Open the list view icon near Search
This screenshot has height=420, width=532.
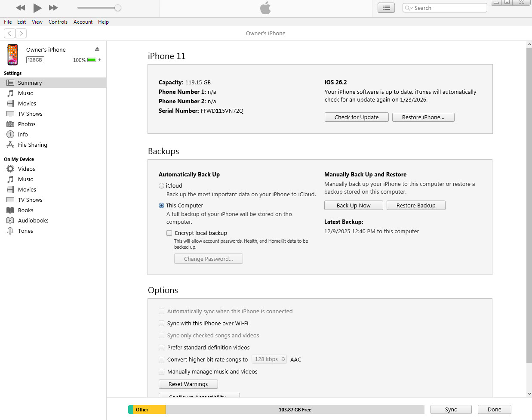click(386, 8)
